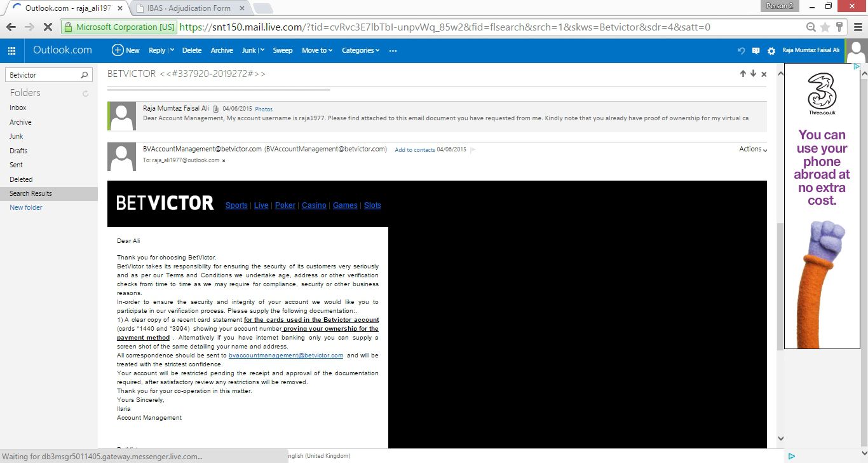868x463 pixels.
Task: Compose a New email
Action: [126, 50]
